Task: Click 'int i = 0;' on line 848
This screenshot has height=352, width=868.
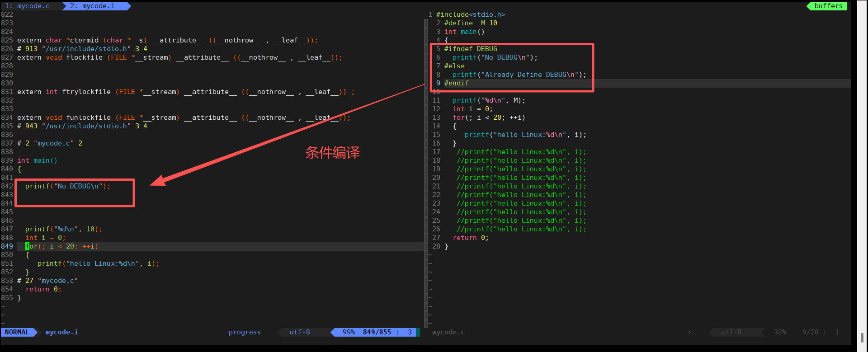Action: pyautogui.click(x=45, y=238)
